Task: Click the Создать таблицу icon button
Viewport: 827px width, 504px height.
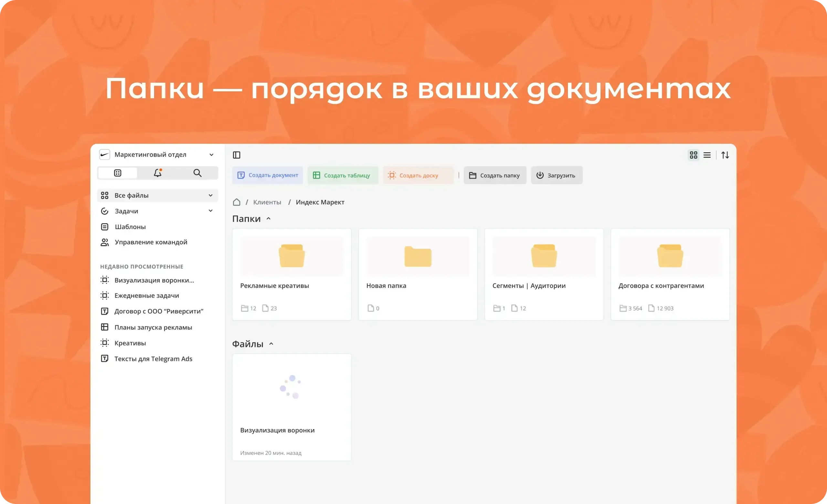Action: tap(317, 175)
